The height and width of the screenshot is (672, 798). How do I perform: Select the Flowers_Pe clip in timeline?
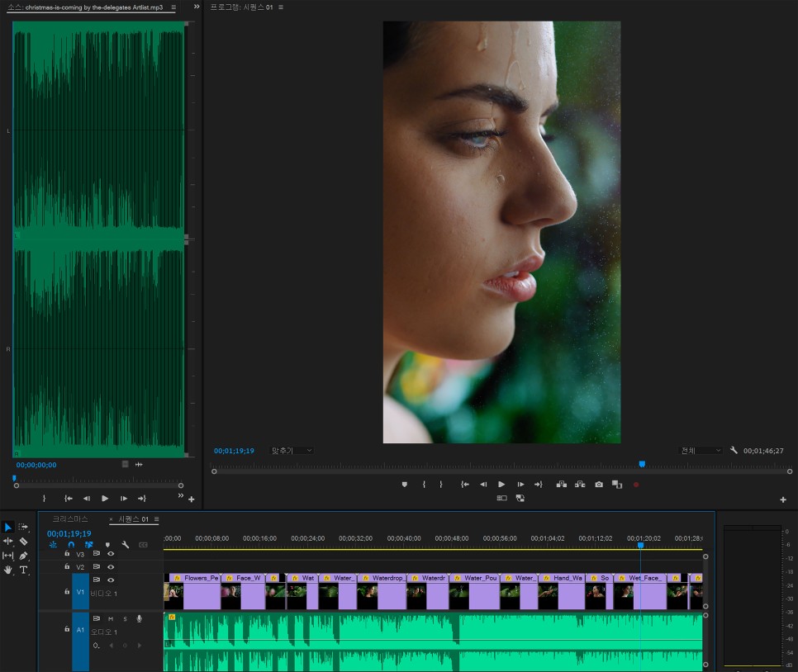[x=194, y=591]
